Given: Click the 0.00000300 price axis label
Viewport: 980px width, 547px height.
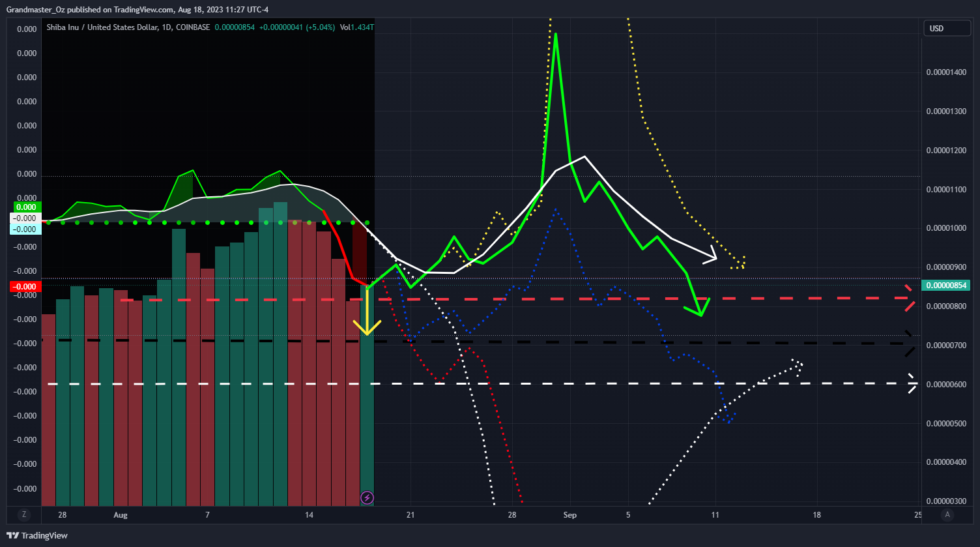Looking at the screenshot, I should pos(946,501).
